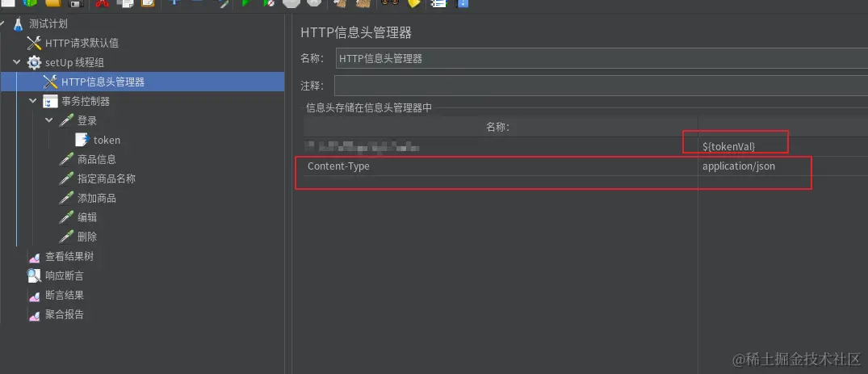Select the application/json value cell
The image size is (868, 374).
click(782, 166)
